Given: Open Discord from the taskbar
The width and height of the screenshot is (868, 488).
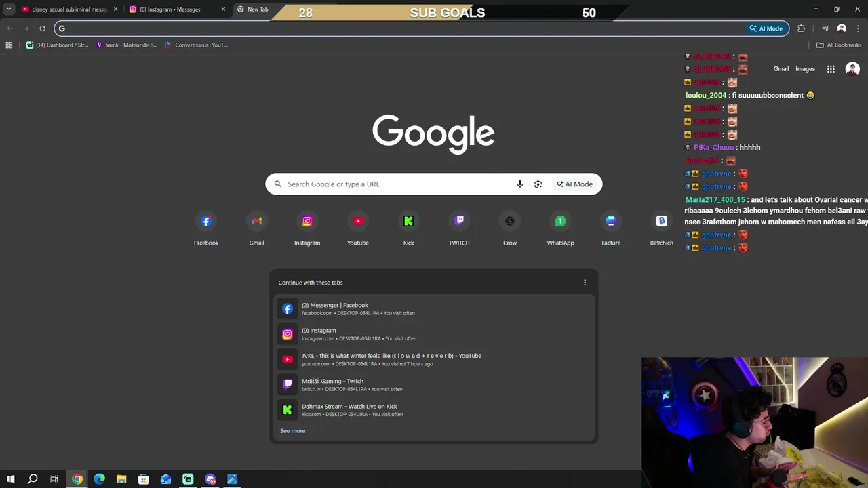Looking at the screenshot, I should tap(210, 479).
